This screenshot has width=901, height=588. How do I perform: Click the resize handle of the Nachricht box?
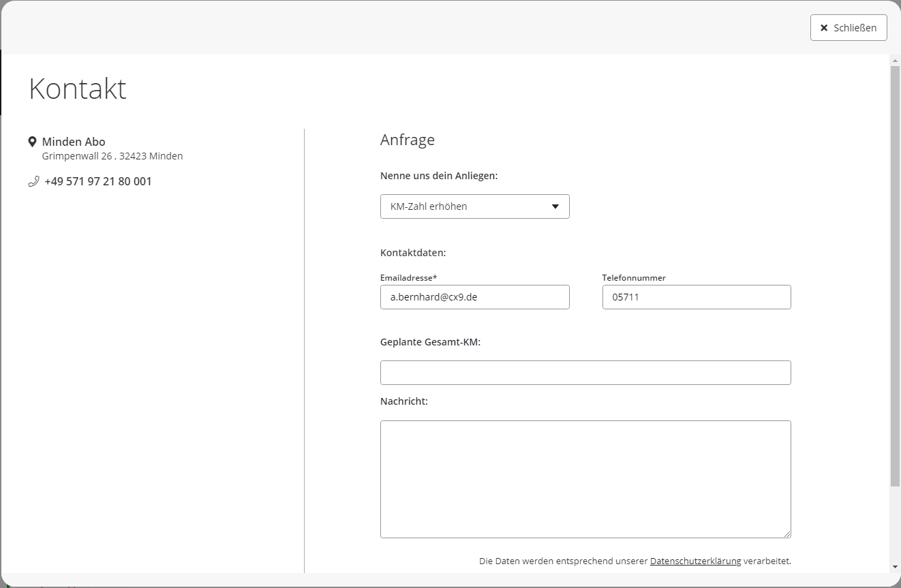(787, 534)
